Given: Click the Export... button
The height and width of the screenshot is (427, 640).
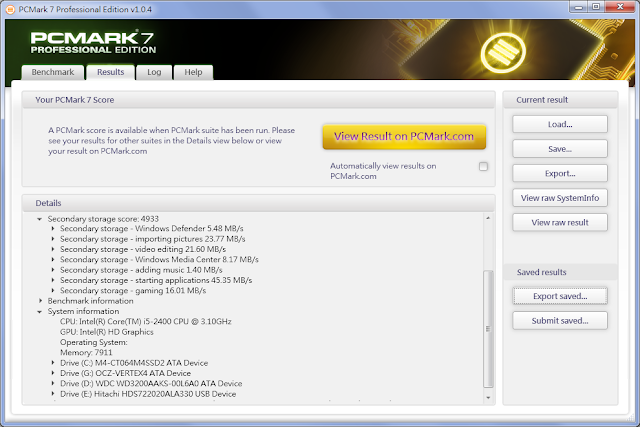Looking at the screenshot, I should tap(560, 173).
